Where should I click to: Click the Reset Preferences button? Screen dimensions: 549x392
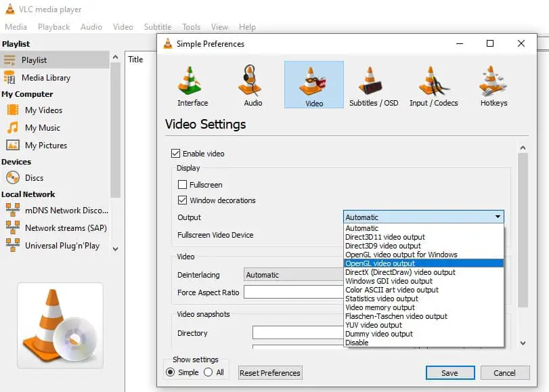(x=270, y=373)
